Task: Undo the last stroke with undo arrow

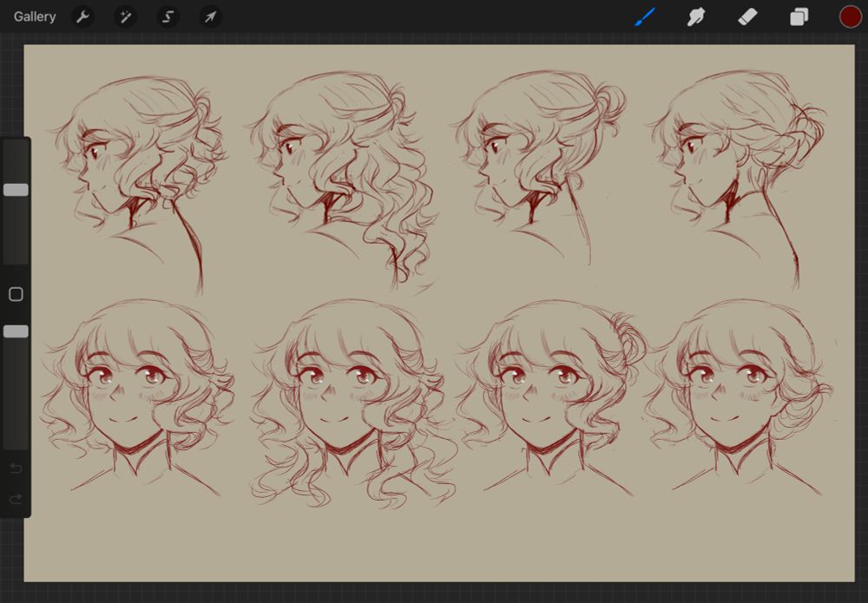Action: [x=16, y=469]
